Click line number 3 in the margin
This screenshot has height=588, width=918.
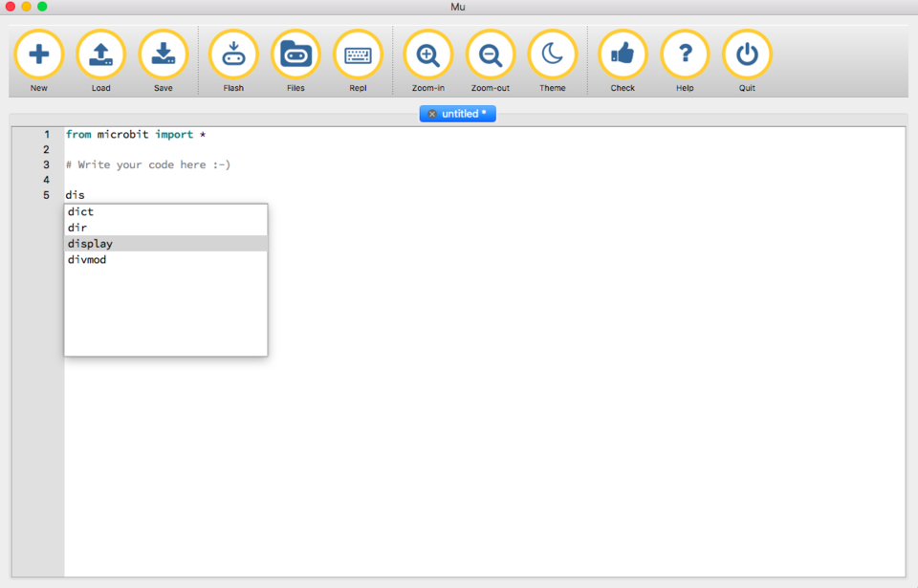[x=46, y=164]
